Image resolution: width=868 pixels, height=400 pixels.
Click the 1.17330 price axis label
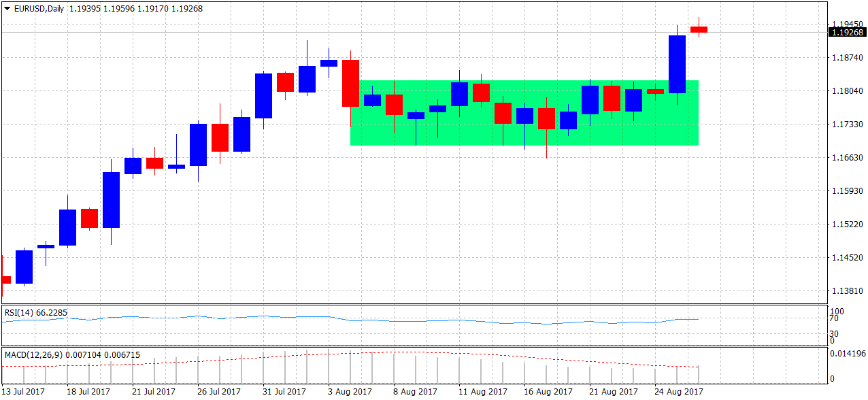pos(846,124)
